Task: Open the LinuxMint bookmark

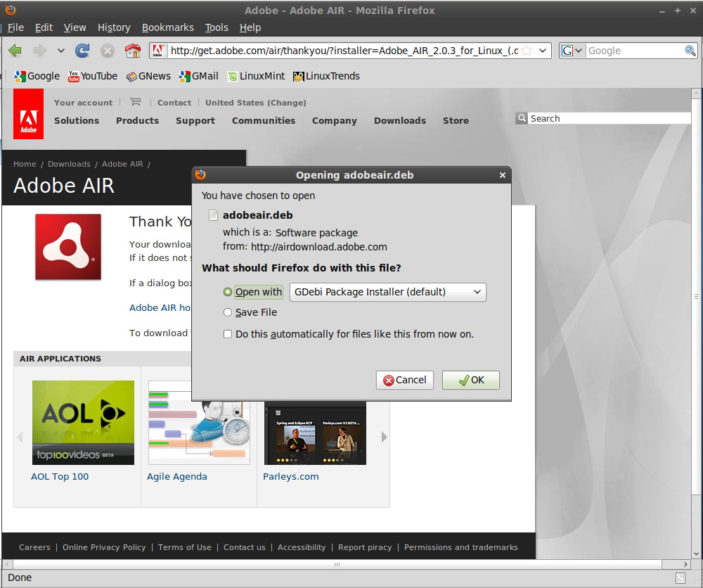Action: 256,76
